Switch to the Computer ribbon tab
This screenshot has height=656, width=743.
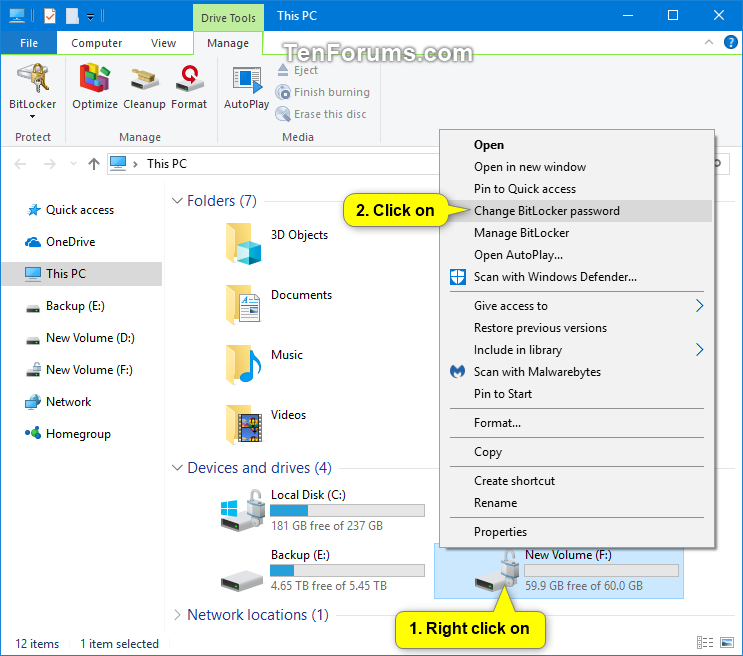pyautogui.click(x=96, y=43)
